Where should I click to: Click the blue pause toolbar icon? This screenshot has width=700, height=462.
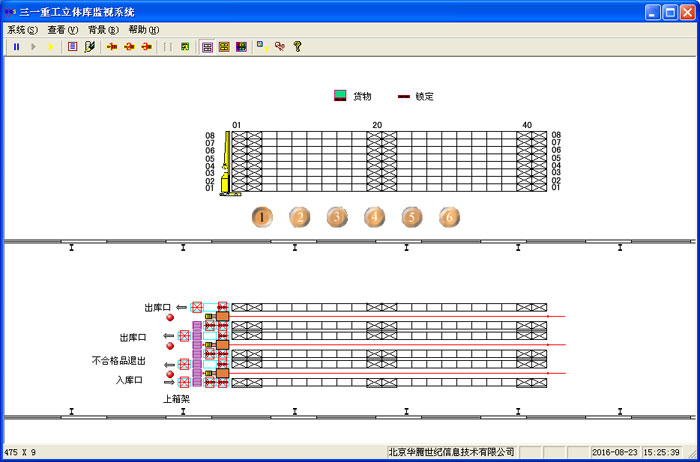coord(17,46)
